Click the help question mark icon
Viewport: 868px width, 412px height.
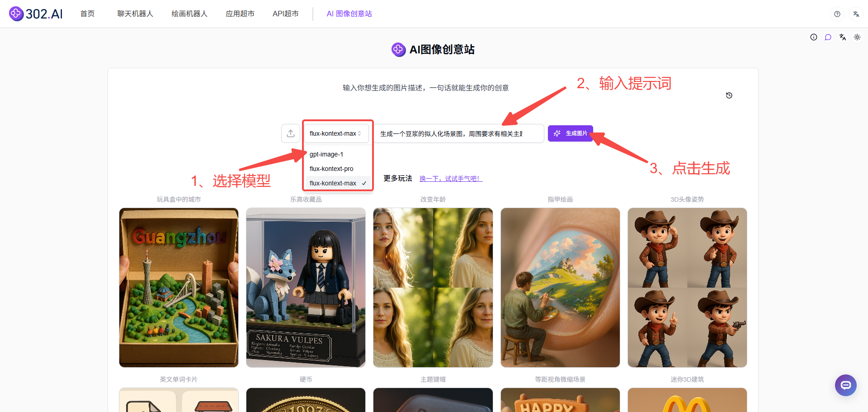tap(837, 14)
